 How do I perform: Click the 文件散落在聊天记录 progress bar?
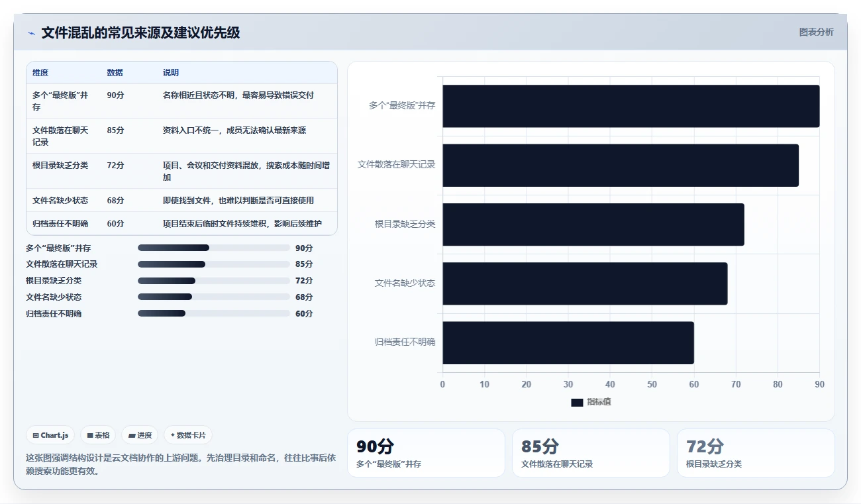pos(214,264)
